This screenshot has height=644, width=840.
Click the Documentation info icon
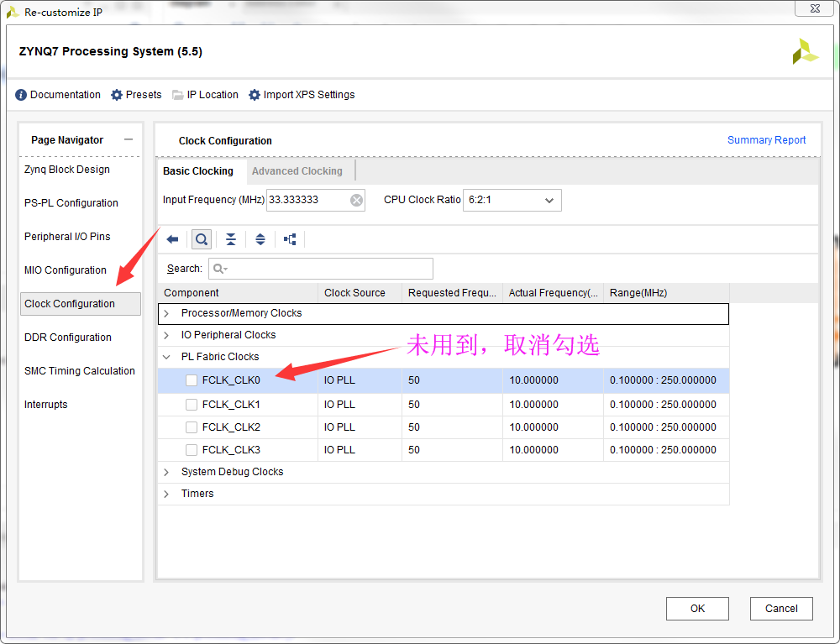click(21, 95)
